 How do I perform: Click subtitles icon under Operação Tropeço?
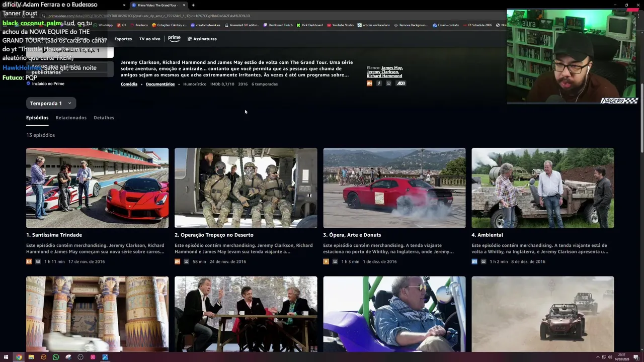click(186, 261)
